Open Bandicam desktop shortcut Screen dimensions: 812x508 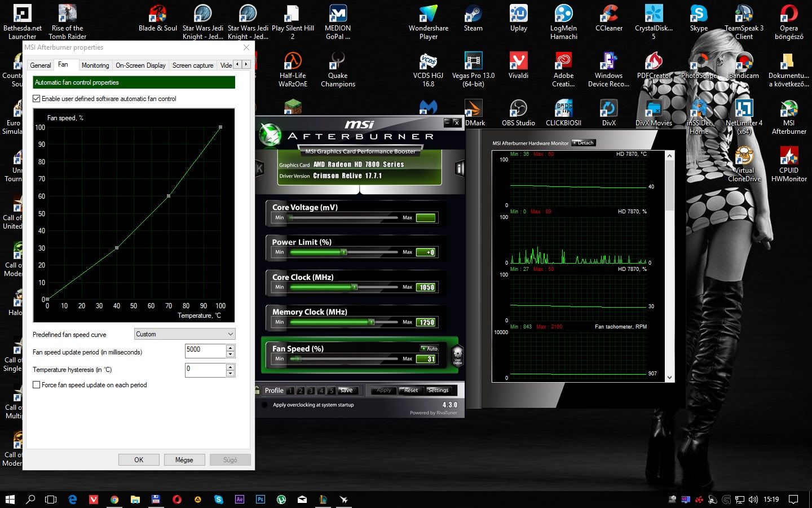tap(744, 65)
